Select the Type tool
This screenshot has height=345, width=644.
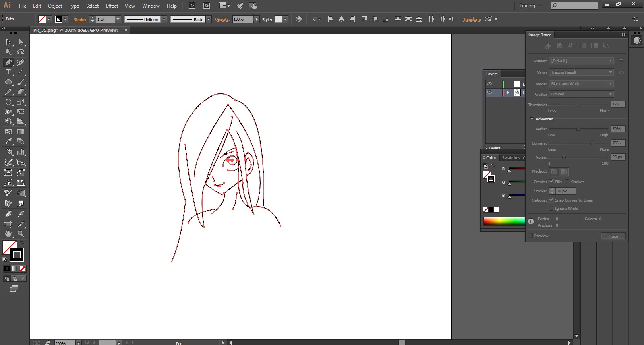pos(8,72)
